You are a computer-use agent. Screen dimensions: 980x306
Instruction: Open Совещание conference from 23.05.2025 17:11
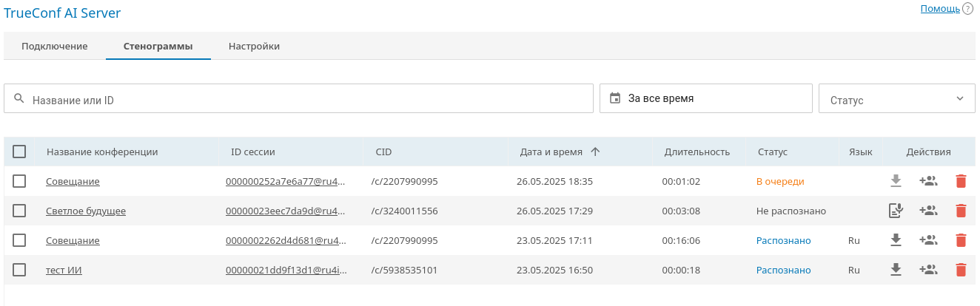click(x=73, y=240)
